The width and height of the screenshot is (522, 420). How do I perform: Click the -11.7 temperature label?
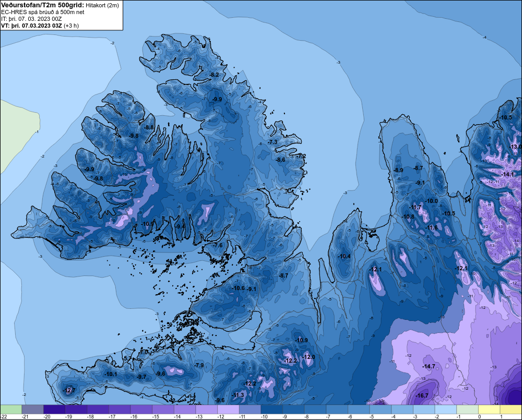click(415, 207)
